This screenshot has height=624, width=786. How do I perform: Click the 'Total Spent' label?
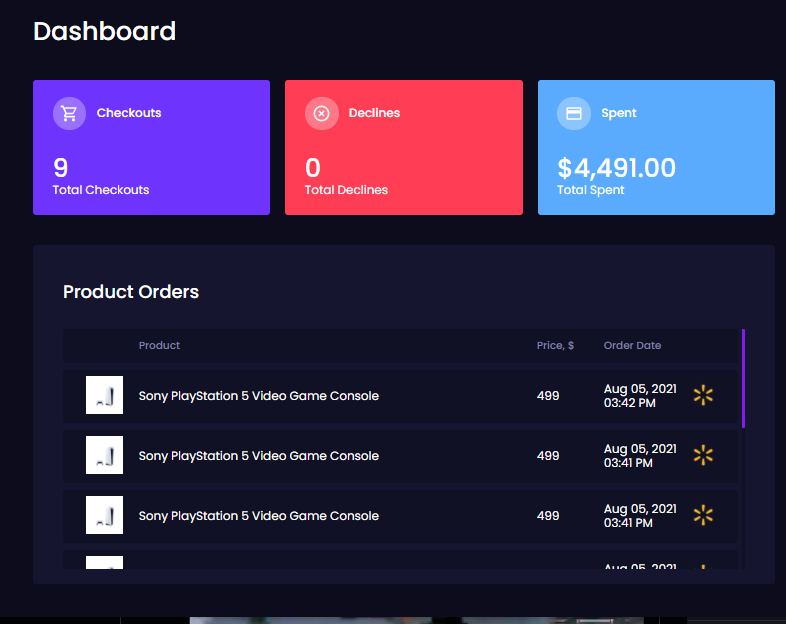click(591, 190)
